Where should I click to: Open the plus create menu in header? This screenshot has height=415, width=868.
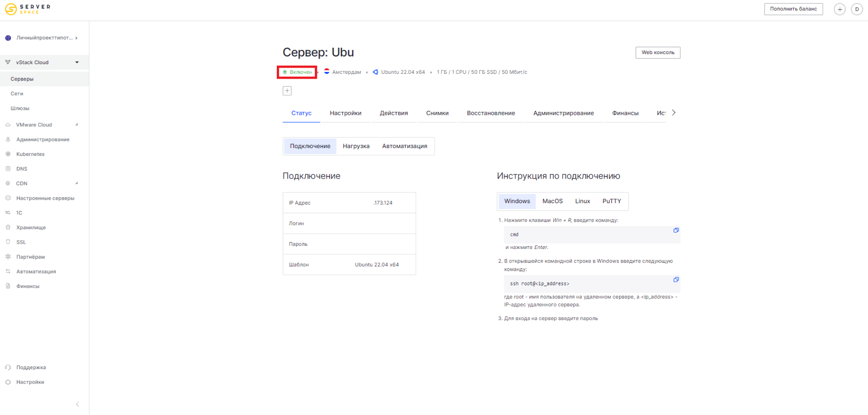pyautogui.click(x=840, y=9)
